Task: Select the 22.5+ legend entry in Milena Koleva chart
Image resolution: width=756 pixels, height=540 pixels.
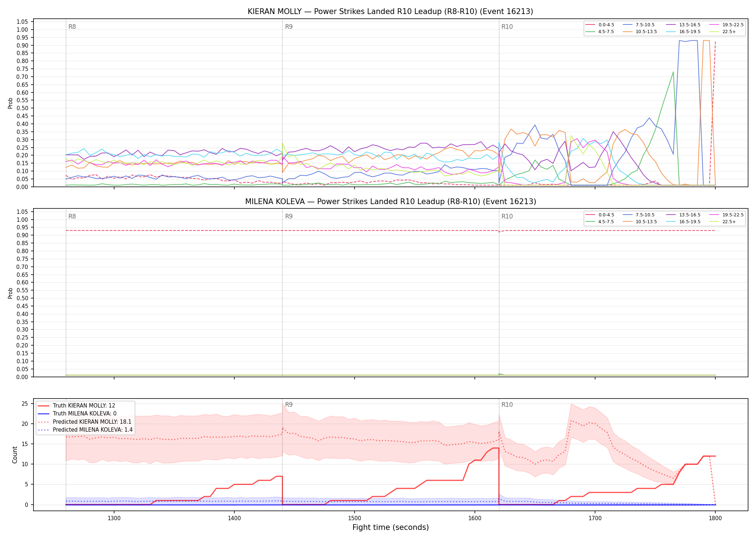Action: pyautogui.click(x=723, y=222)
